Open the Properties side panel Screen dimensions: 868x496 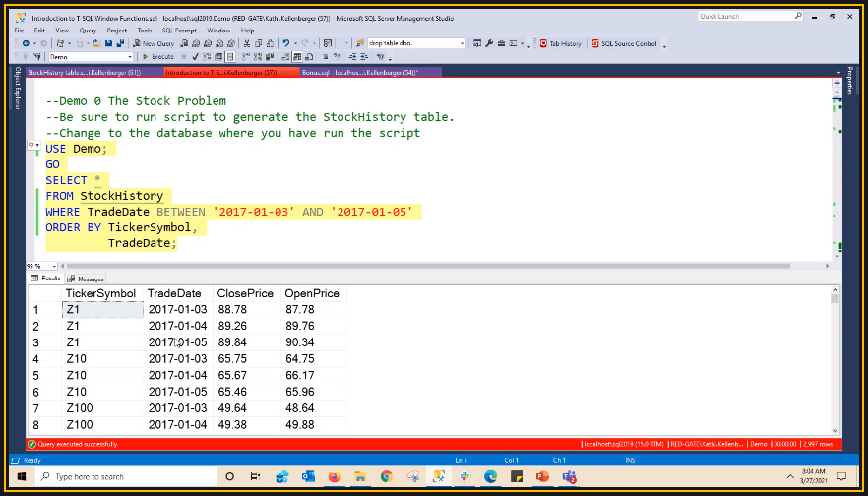pyautogui.click(x=850, y=81)
